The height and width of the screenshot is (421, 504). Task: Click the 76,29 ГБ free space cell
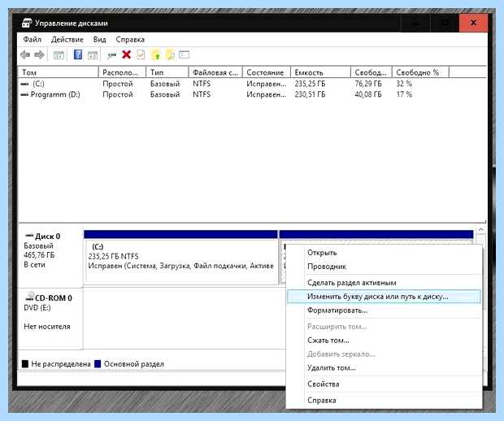(x=368, y=84)
